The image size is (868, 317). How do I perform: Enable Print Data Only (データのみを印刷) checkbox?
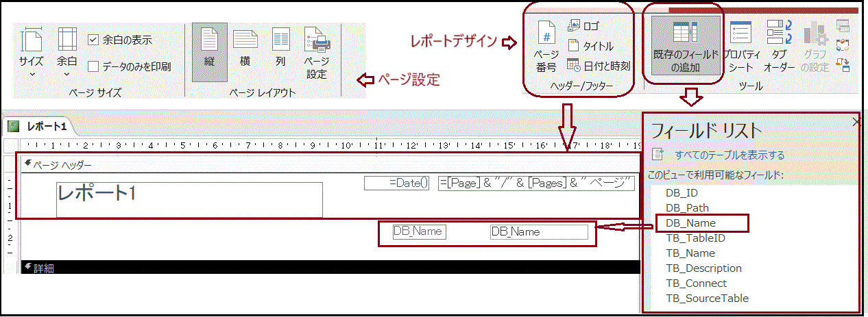point(94,66)
